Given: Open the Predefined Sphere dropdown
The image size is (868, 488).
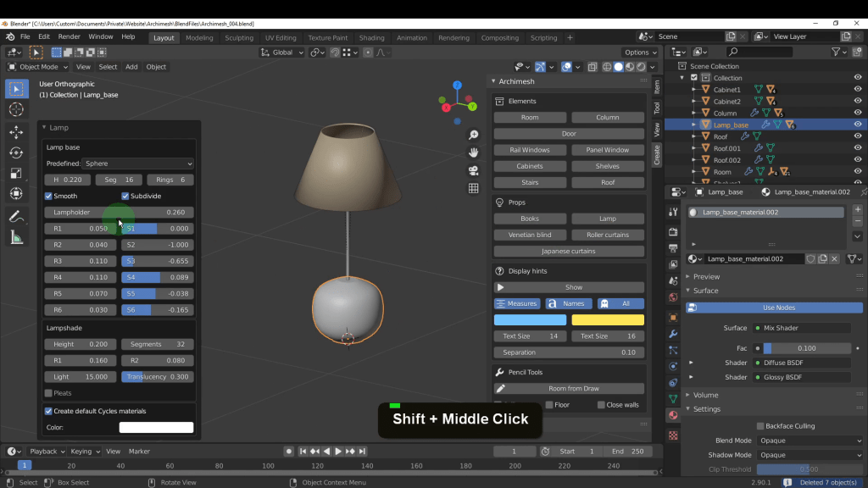Looking at the screenshot, I should click(139, 164).
